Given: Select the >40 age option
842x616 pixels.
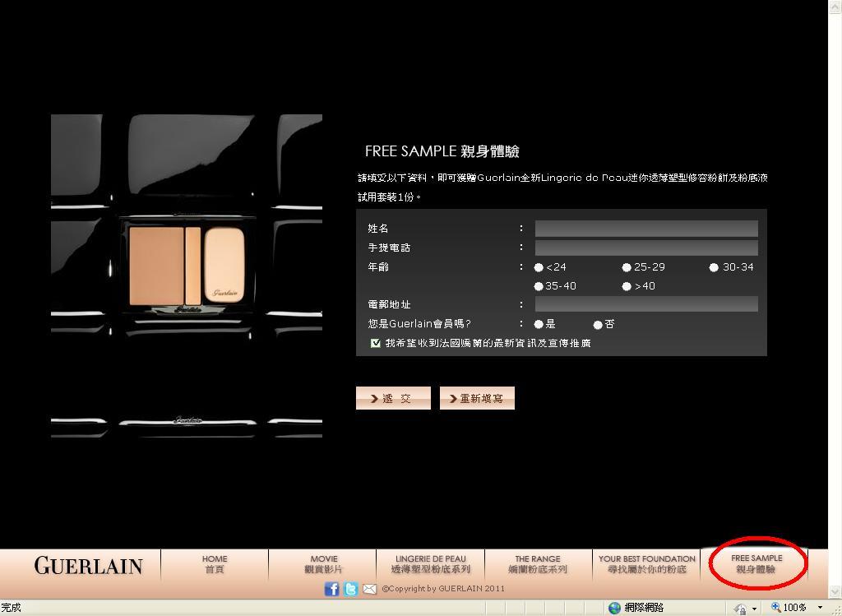Looking at the screenshot, I should pos(626,287).
